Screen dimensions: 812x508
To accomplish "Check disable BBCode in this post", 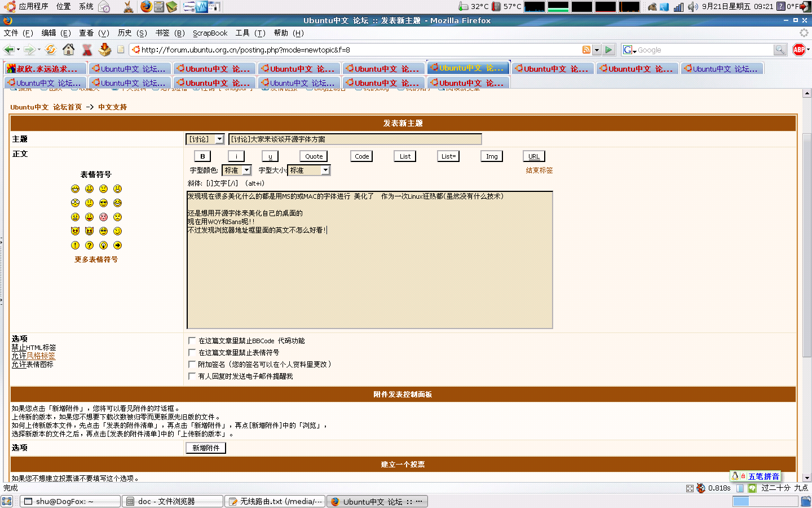I will point(192,340).
